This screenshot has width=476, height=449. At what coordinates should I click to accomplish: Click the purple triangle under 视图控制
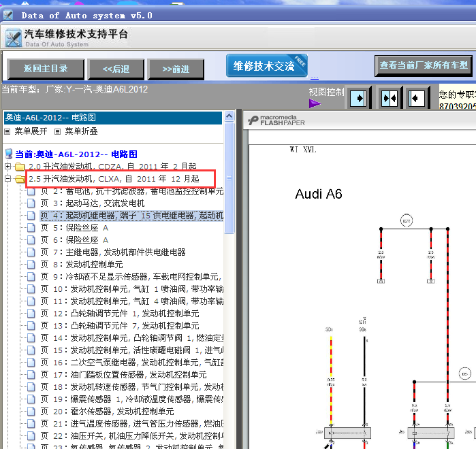315,103
